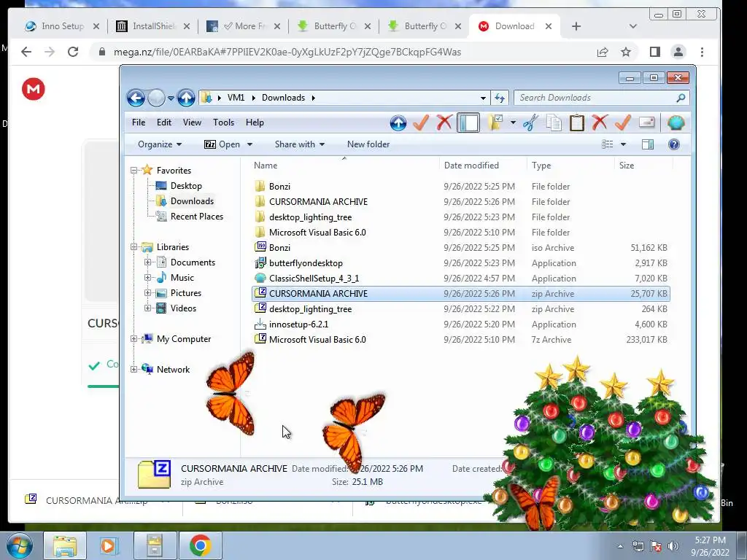This screenshot has height=560, width=747.
Task: Open the Chrome new tab plus button
Action: click(x=576, y=26)
